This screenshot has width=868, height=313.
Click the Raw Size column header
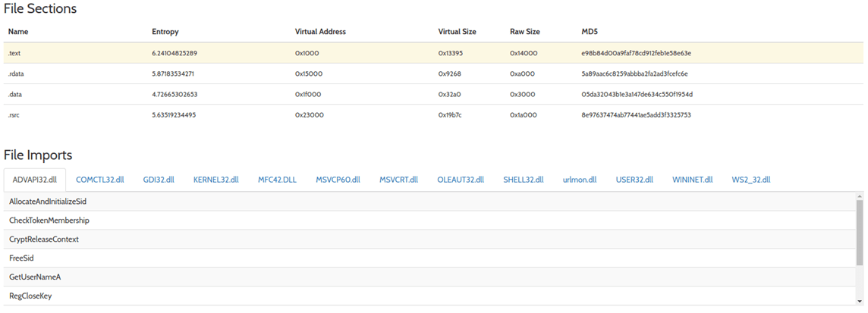point(525,32)
